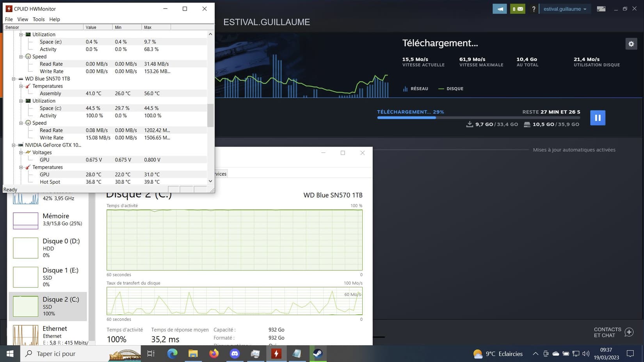The height and width of the screenshot is (362, 644).
Task: Click volume speaker tray icon
Action: 586,354
